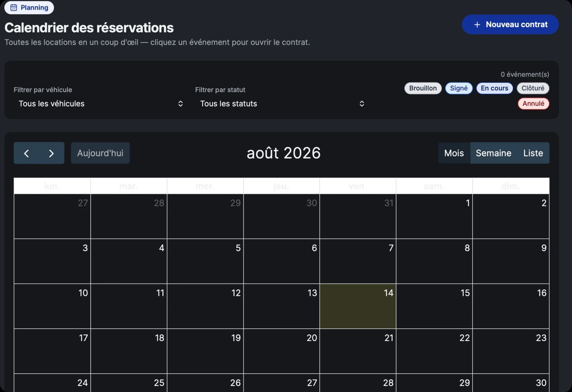This screenshot has width=572, height=392.
Task: Click day number 11
Action: tap(160, 293)
